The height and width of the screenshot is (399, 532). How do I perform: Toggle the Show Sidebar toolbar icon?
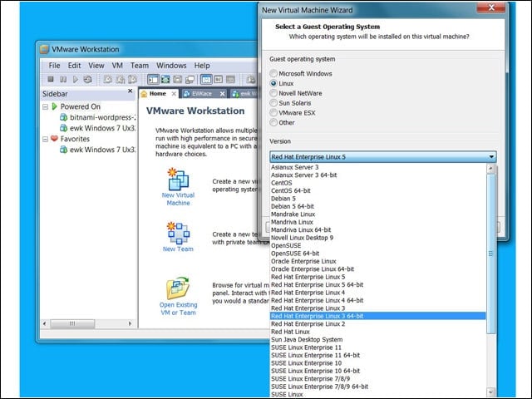coord(153,80)
